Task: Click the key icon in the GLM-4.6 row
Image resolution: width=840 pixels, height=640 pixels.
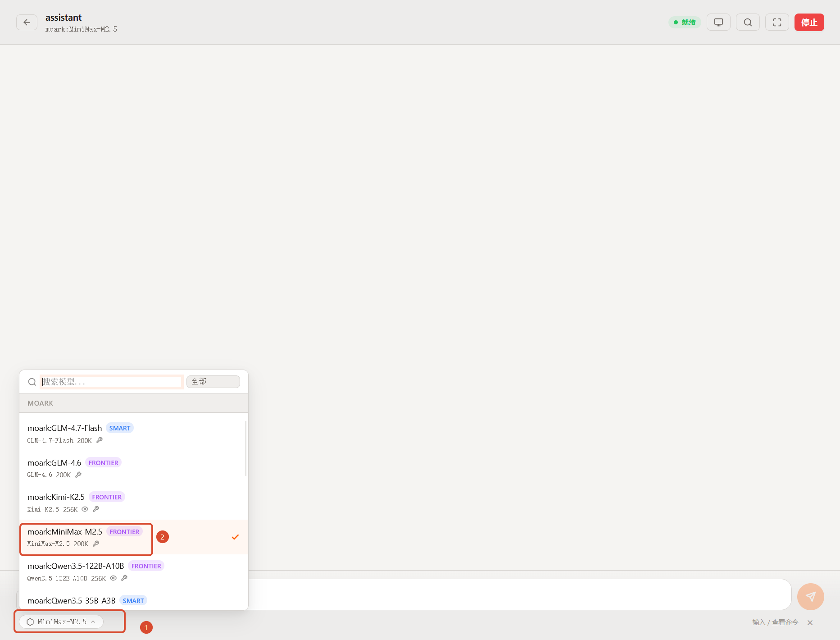Action: 78,475
